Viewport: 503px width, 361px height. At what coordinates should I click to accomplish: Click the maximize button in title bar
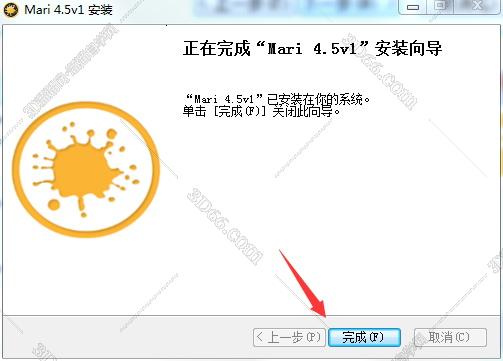[x=441, y=6]
